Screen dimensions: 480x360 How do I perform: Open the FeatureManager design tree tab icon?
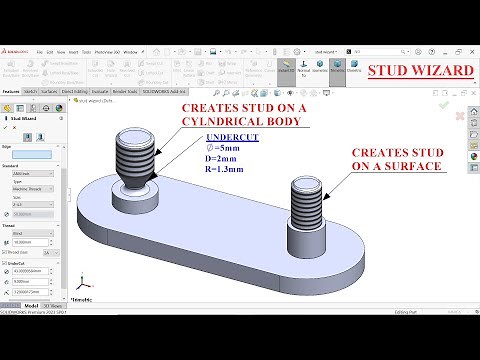[x=7, y=108]
